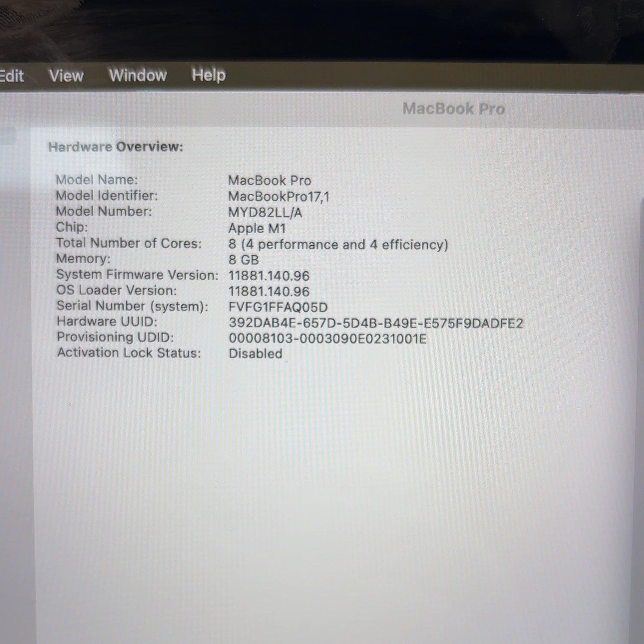Image resolution: width=644 pixels, height=644 pixels.
Task: Select the Model Name value MacBook Pro
Action: coord(270,180)
